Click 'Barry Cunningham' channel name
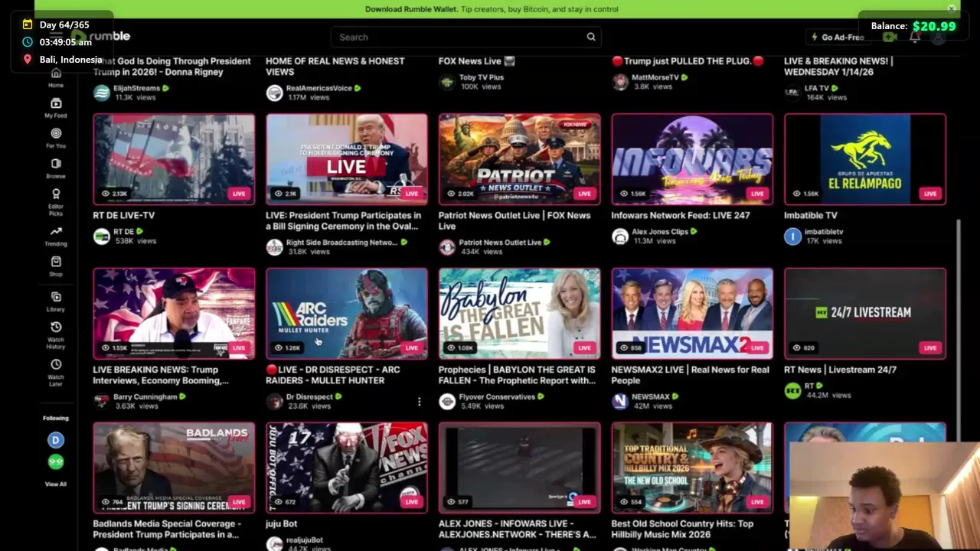980x551 pixels. [145, 396]
